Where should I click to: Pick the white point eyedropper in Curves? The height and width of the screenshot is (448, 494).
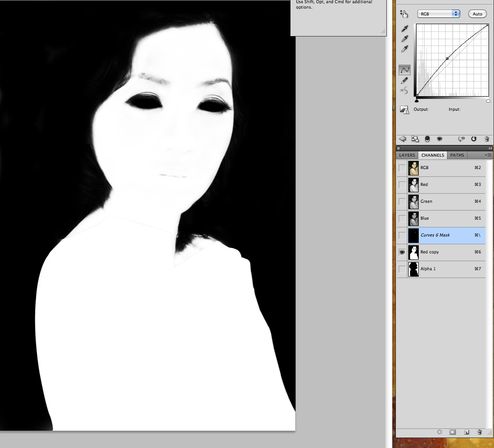(x=405, y=49)
